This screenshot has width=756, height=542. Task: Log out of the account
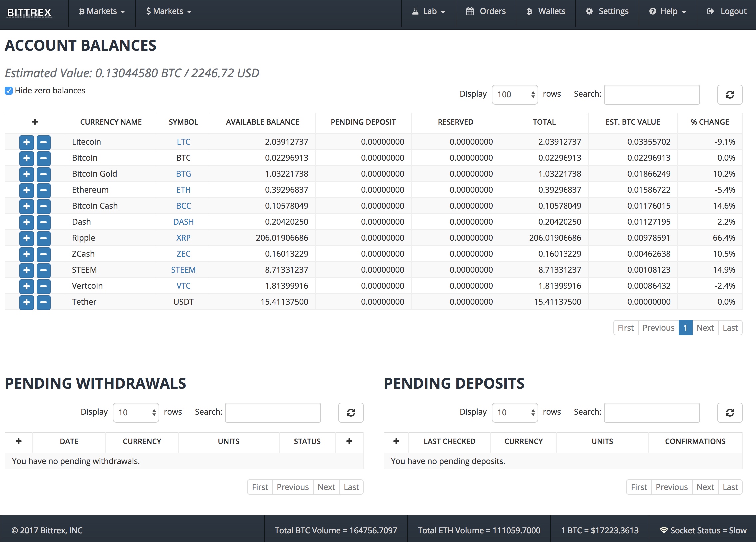[x=727, y=11]
